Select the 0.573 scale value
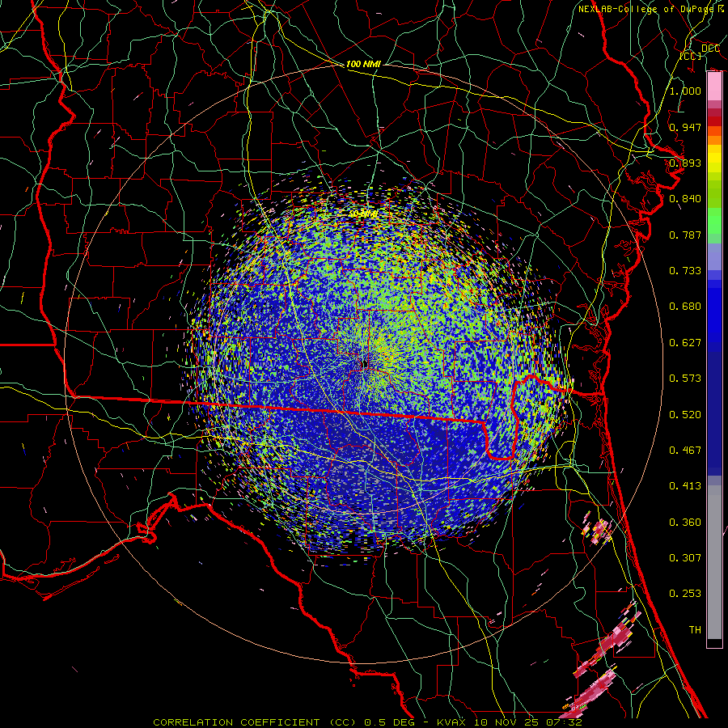This screenshot has height=728, width=728. pyautogui.click(x=685, y=379)
